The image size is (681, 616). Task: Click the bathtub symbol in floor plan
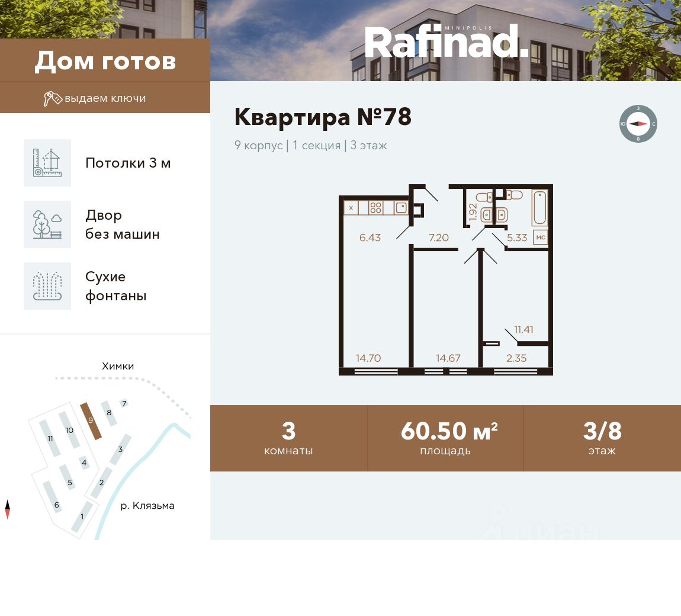tap(540, 208)
